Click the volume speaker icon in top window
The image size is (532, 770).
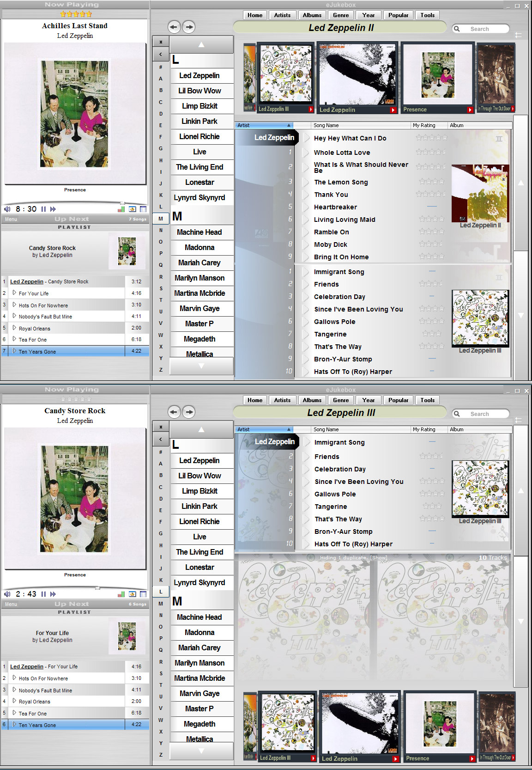click(7, 209)
